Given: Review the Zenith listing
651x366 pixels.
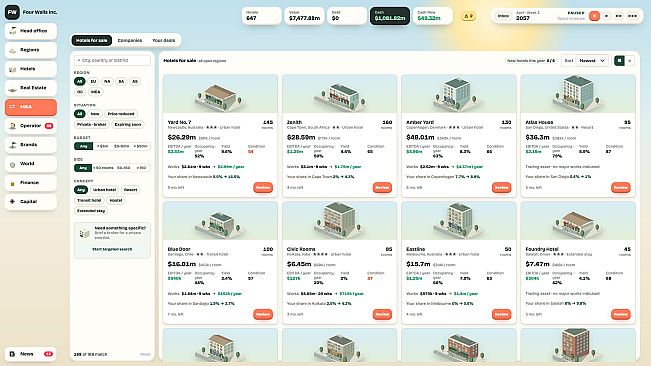Looking at the screenshot, I should 382,188.
